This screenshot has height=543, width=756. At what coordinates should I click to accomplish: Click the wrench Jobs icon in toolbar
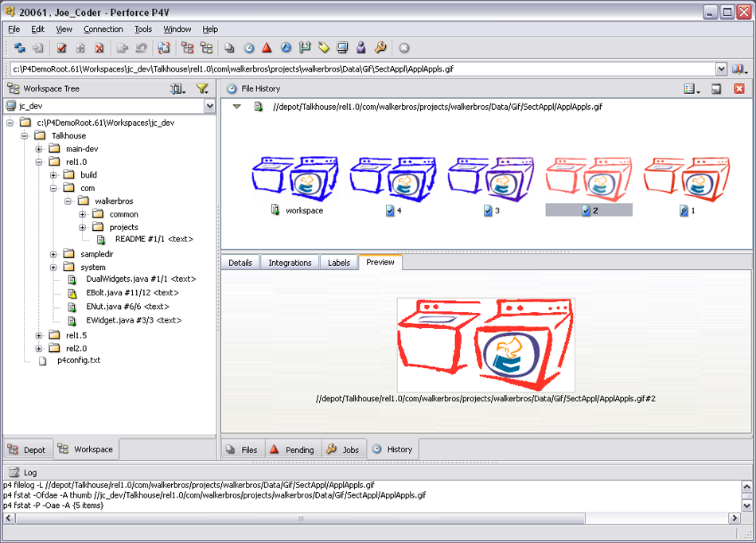pos(380,49)
